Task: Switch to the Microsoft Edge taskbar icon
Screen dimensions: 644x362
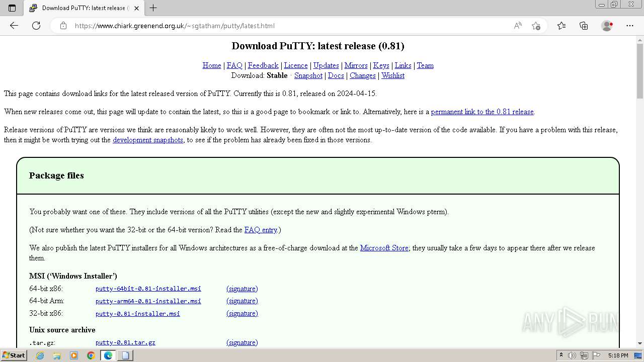Action: tap(108, 355)
